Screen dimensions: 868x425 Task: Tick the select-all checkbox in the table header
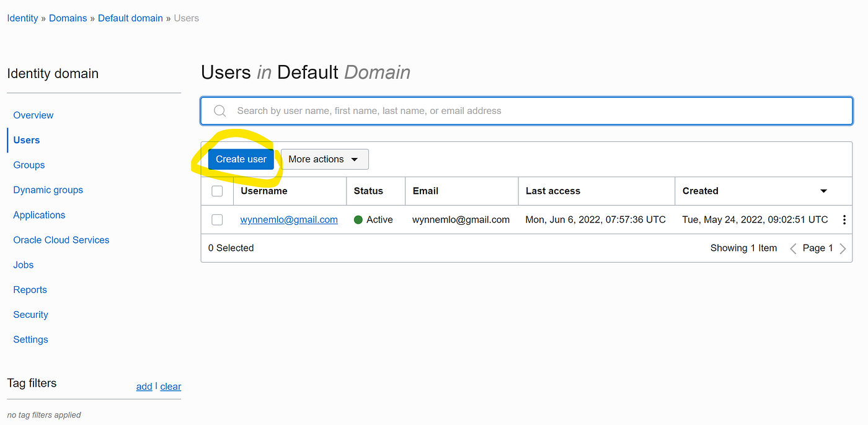pos(217,191)
